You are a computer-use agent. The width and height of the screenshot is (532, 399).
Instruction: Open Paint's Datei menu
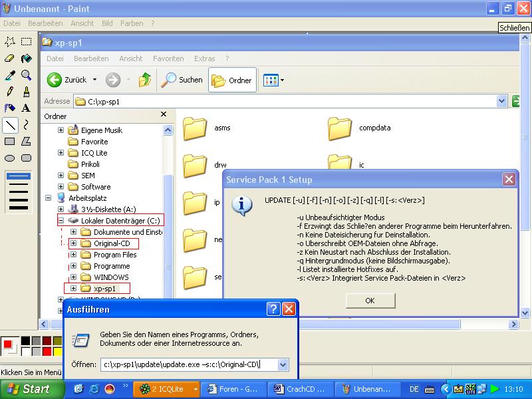click(12, 23)
